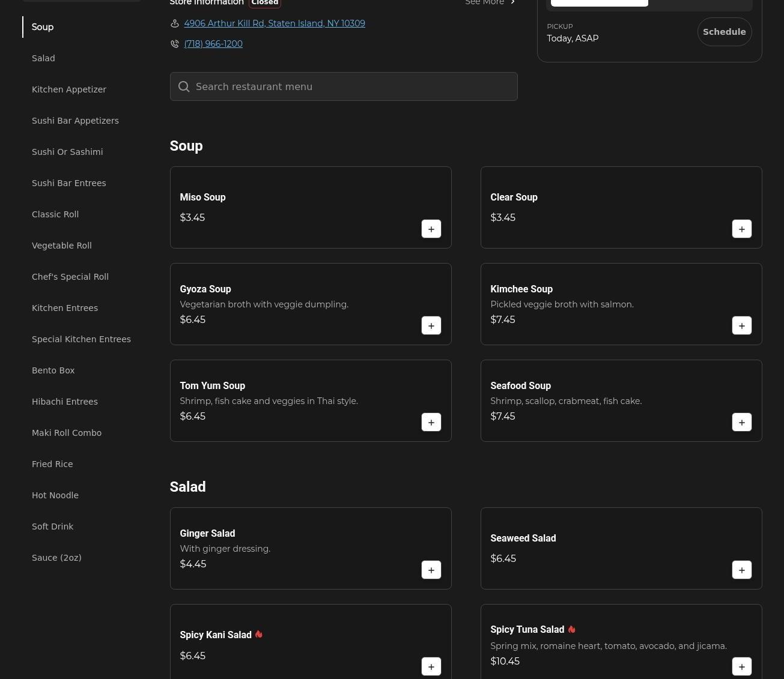Add Spicy Kani Salad to order
Viewport: 784px width, 679px height.
point(431,666)
